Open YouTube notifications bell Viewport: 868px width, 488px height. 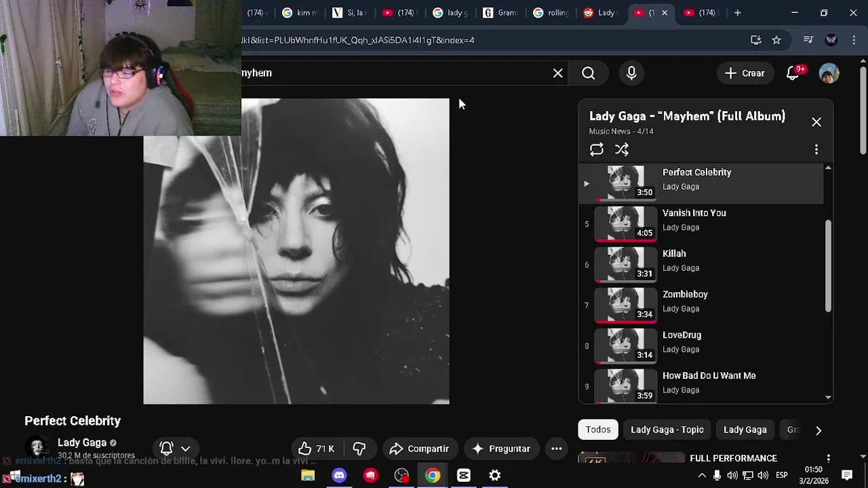(x=793, y=73)
